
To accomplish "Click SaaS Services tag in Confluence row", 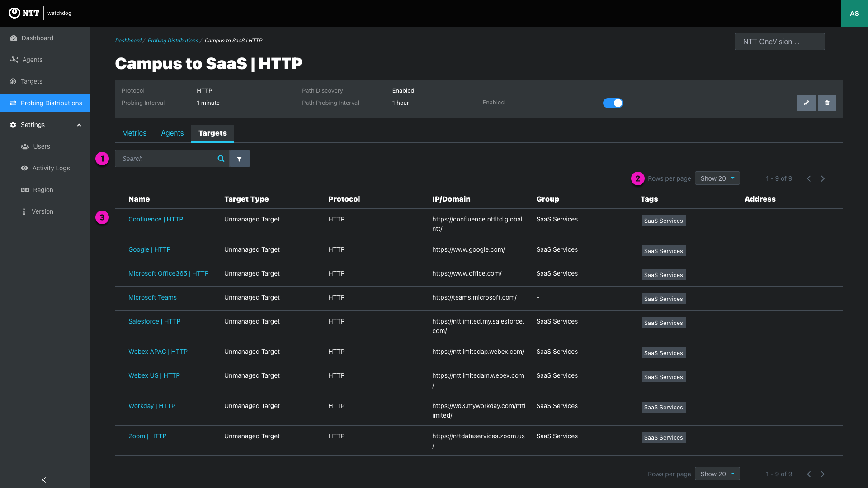I will tap(663, 221).
